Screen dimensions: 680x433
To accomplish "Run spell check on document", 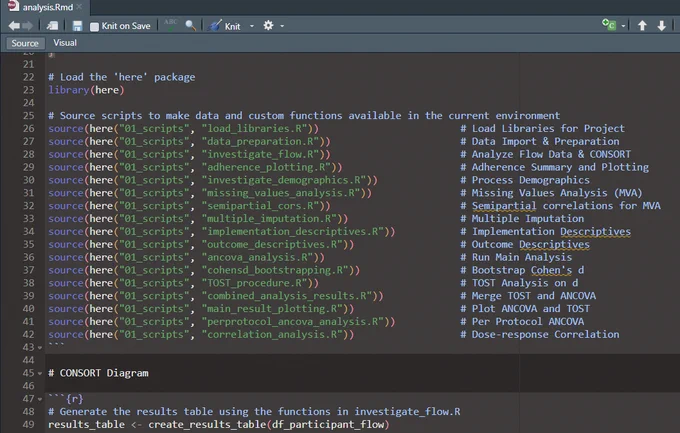I will [x=170, y=25].
